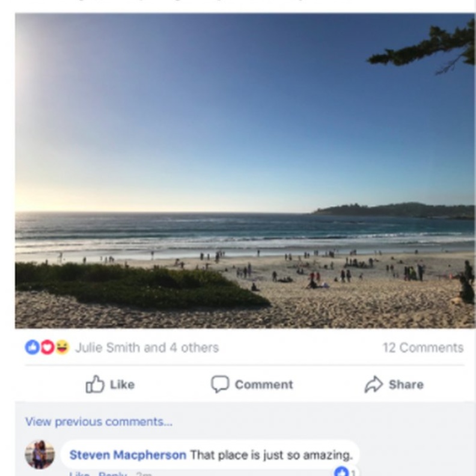Click the "2m" timestamp under Steven's comment
The image size is (476, 476).
click(x=144, y=474)
